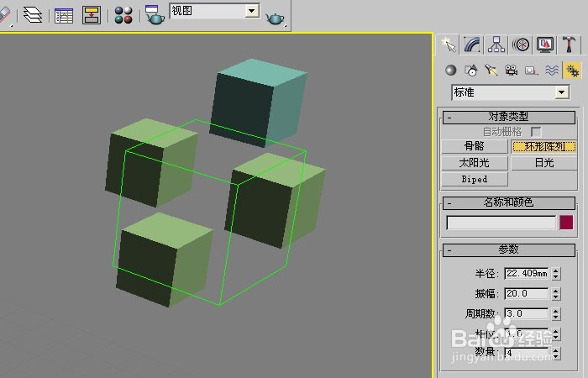The image size is (588, 378).
Task: Switch to the Motion panel tab
Action: tap(521, 45)
